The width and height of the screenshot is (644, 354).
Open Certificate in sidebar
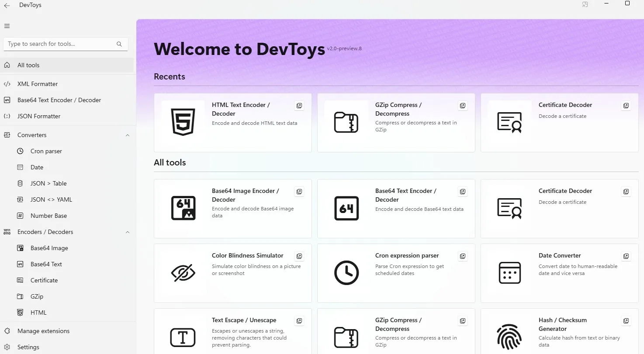(67, 280)
